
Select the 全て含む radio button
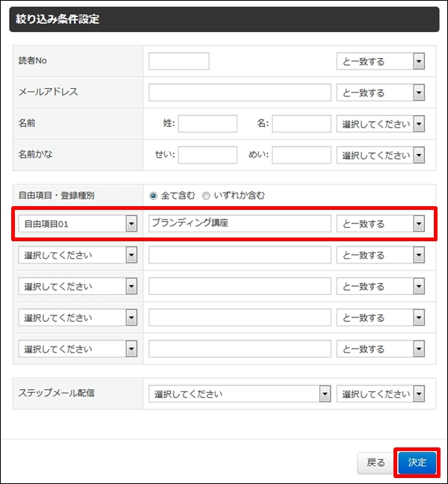point(153,196)
